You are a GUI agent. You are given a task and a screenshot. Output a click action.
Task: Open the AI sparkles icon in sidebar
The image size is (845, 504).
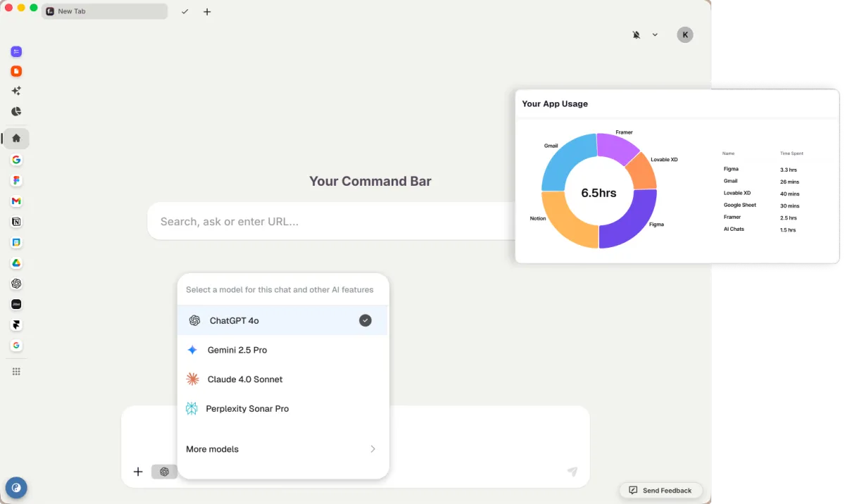16,91
